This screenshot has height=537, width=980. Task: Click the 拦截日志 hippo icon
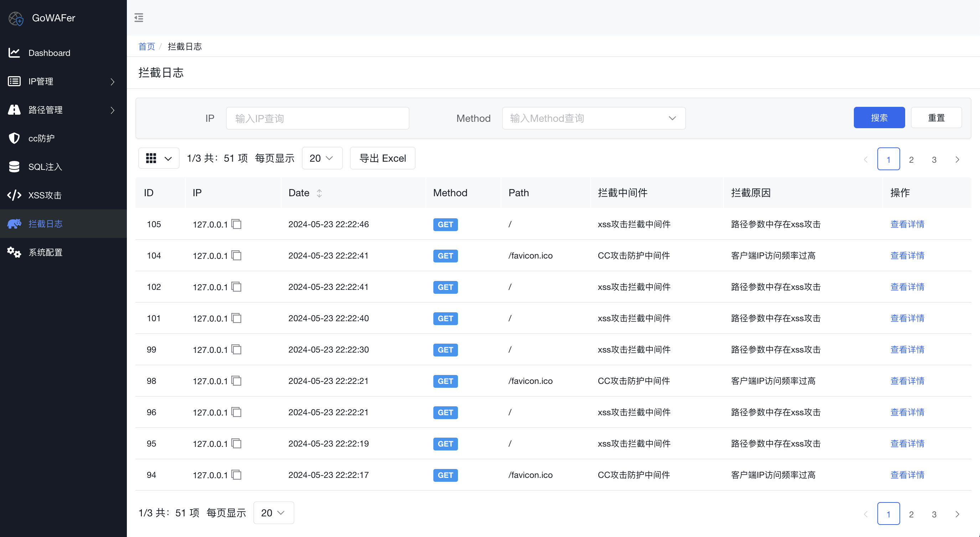point(14,224)
